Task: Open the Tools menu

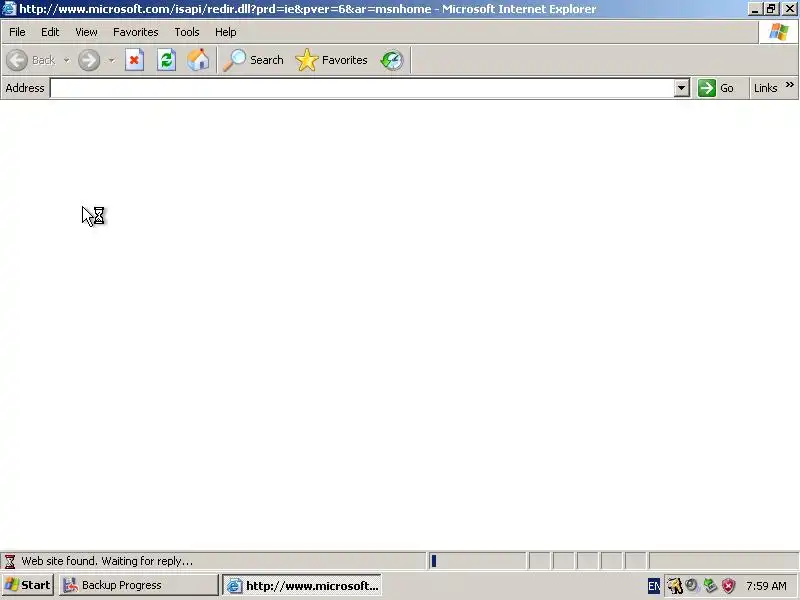Action: tap(187, 32)
